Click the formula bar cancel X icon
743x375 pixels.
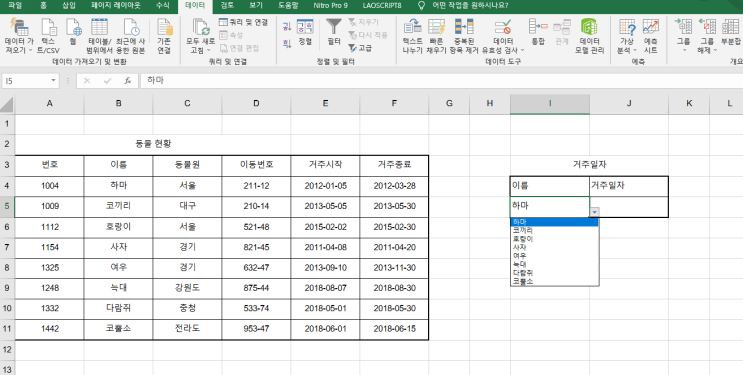(87, 81)
